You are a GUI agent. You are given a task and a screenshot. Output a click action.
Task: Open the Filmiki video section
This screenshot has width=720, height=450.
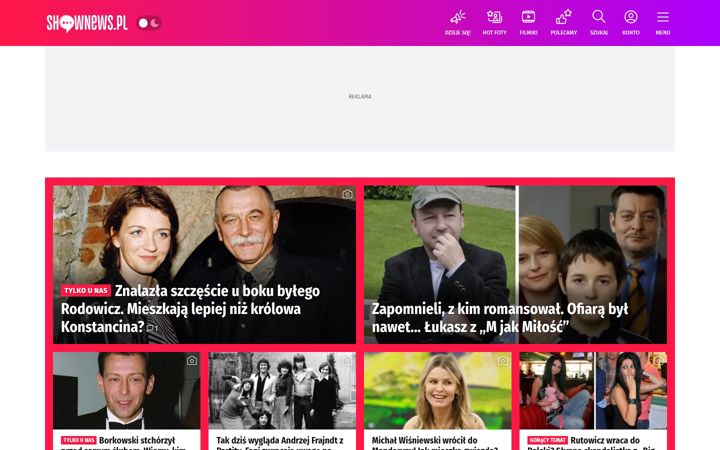pyautogui.click(x=529, y=23)
